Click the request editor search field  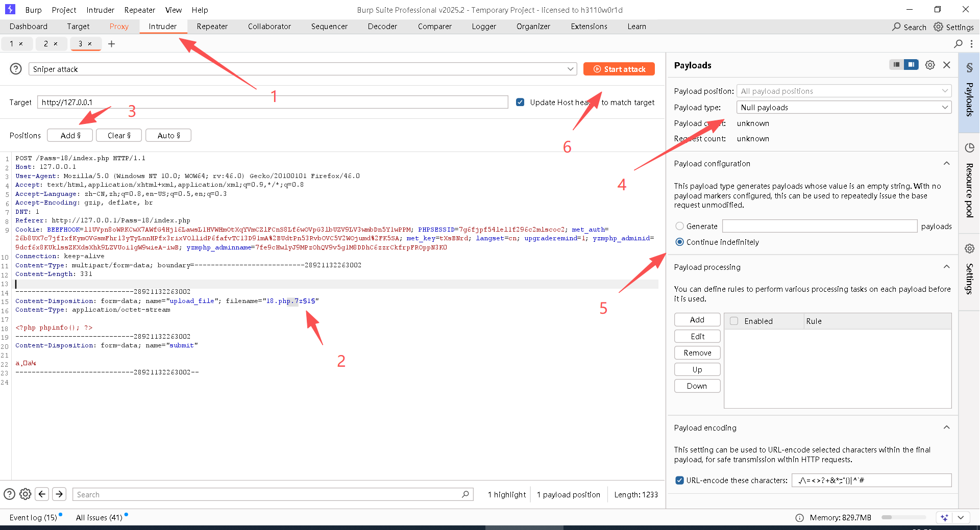[x=273, y=494]
